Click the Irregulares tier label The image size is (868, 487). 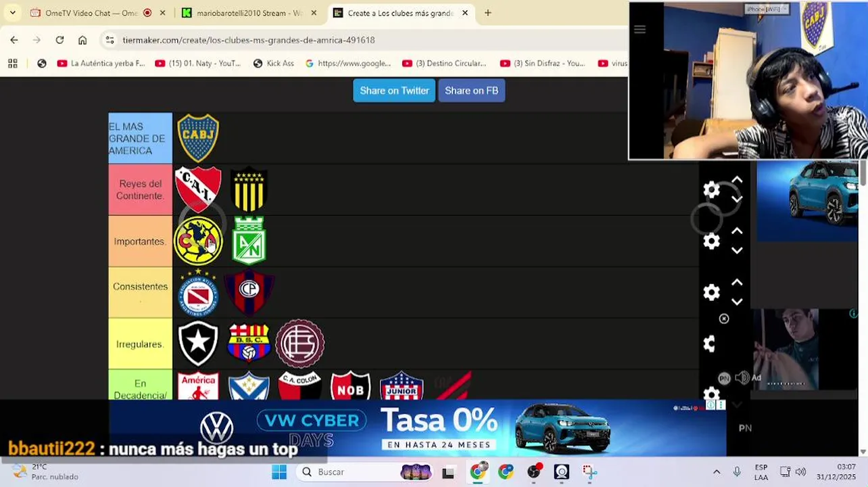tap(141, 344)
